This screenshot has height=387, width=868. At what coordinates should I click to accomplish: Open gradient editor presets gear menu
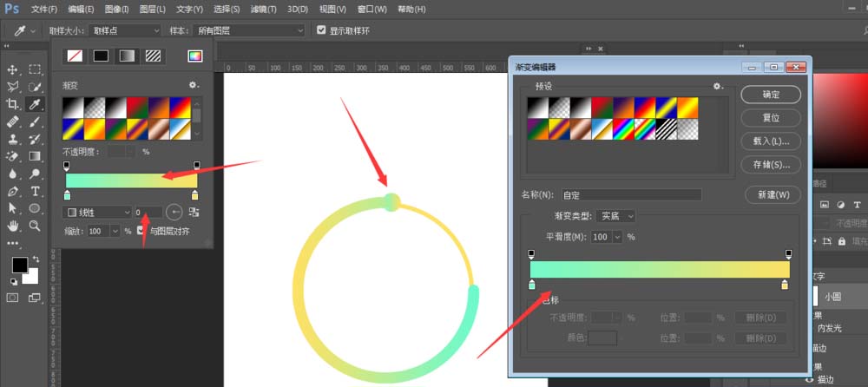pyautogui.click(x=718, y=87)
